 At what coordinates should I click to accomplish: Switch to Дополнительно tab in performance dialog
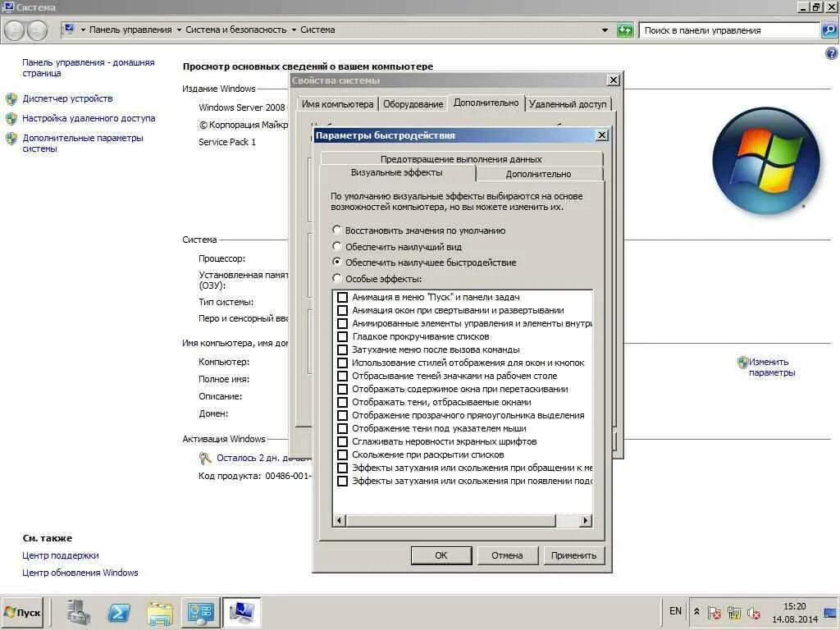538,174
